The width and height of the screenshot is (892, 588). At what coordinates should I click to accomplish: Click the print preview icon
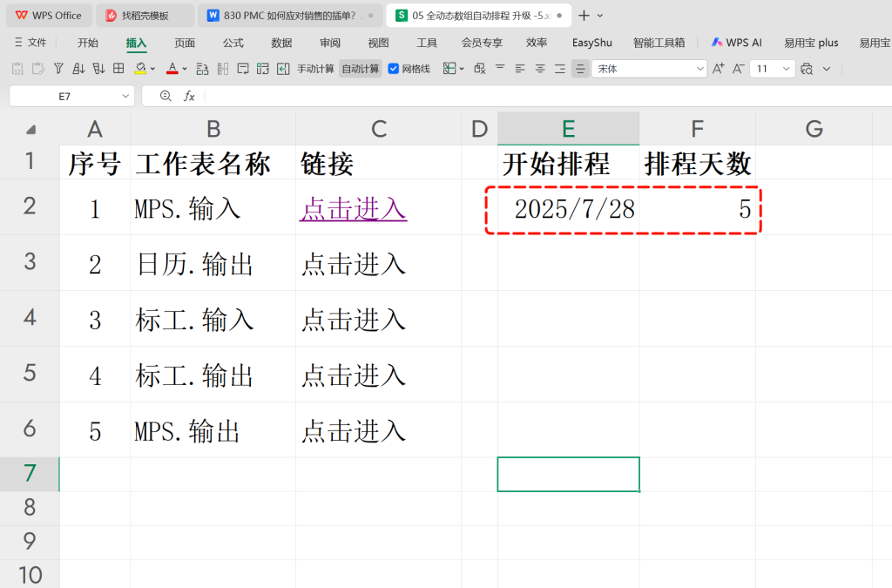(806, 69)
